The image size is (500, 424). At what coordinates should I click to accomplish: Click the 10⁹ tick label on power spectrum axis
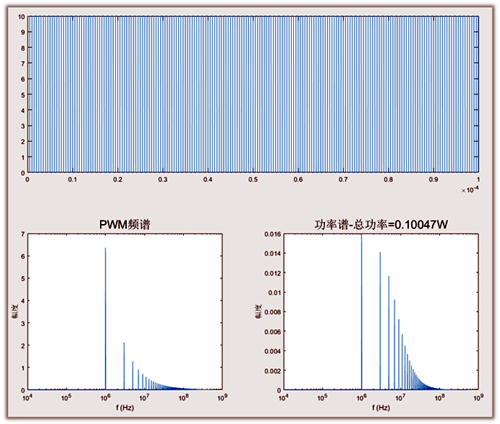click(478, 397)
